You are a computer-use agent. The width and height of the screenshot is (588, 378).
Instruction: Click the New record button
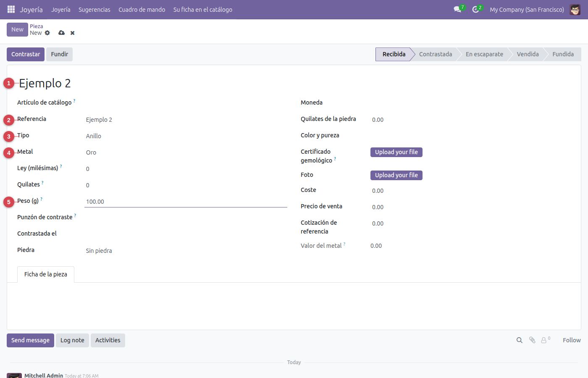[x=17, y=29]
